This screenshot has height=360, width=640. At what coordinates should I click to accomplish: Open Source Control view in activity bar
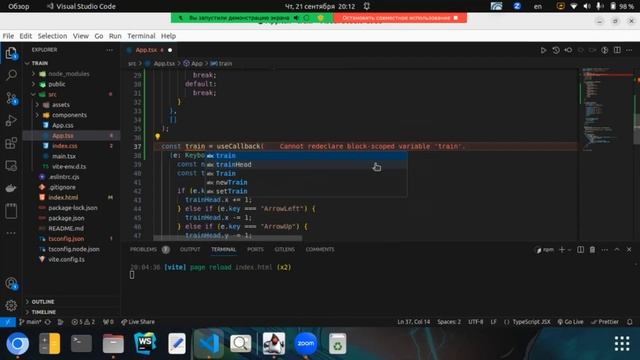coord(11,98)
